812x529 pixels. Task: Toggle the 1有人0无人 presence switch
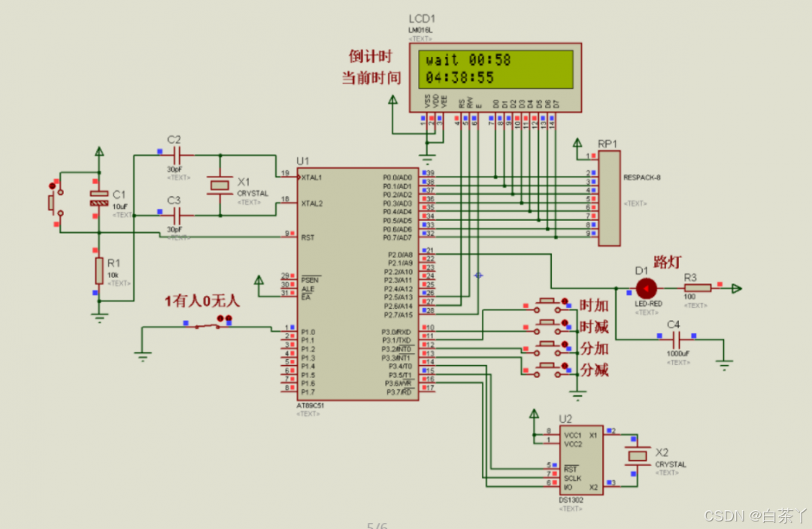pos(209,325)
